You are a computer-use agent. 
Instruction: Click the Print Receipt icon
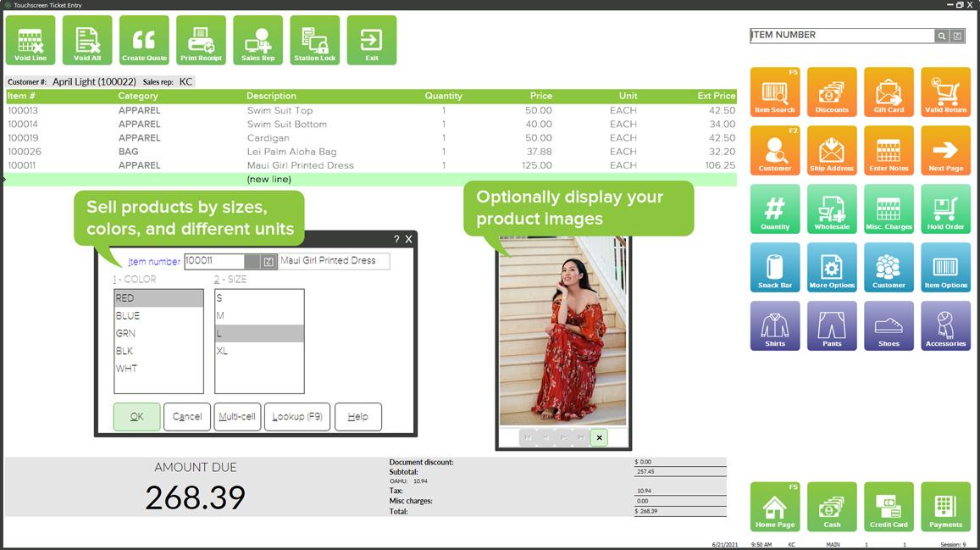[x=201, y=41]
